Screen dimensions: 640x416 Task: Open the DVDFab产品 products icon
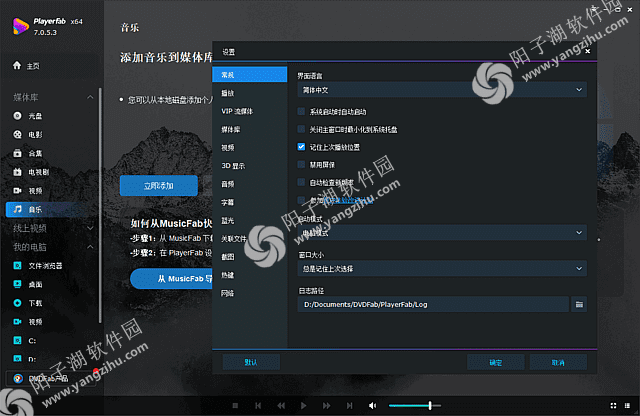pyautogui.click(x=18, y=378)
